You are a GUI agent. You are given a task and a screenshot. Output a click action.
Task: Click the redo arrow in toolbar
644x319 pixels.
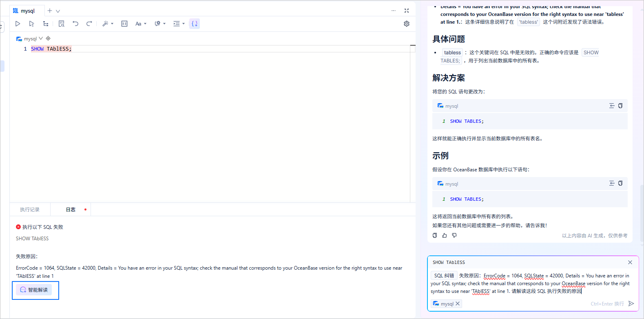click(x=89, y=24)
